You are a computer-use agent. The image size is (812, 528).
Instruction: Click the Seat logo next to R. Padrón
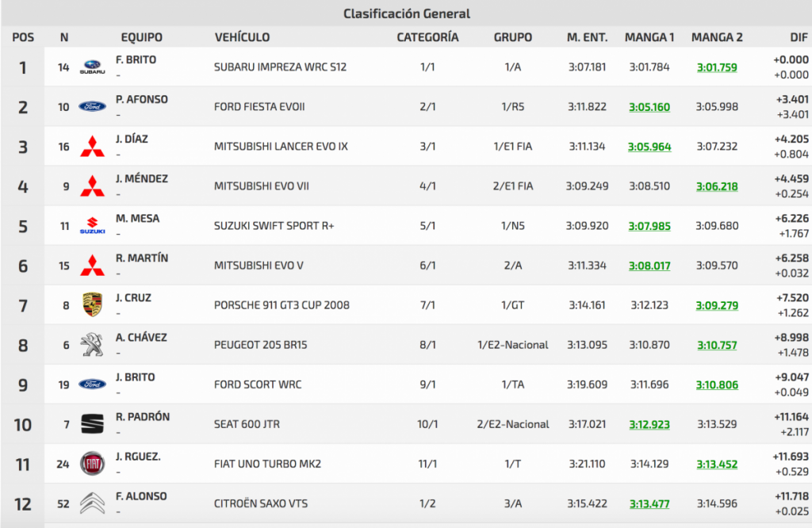point(92,424)
